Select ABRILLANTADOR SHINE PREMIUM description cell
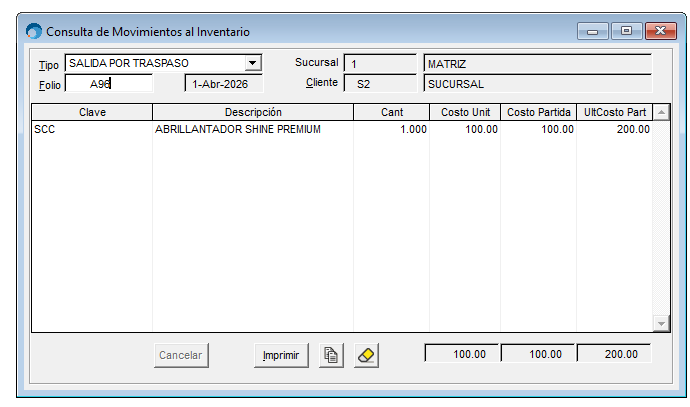This screenshot has height=407, width=690. pyautogui.click(x=253, y=129)
